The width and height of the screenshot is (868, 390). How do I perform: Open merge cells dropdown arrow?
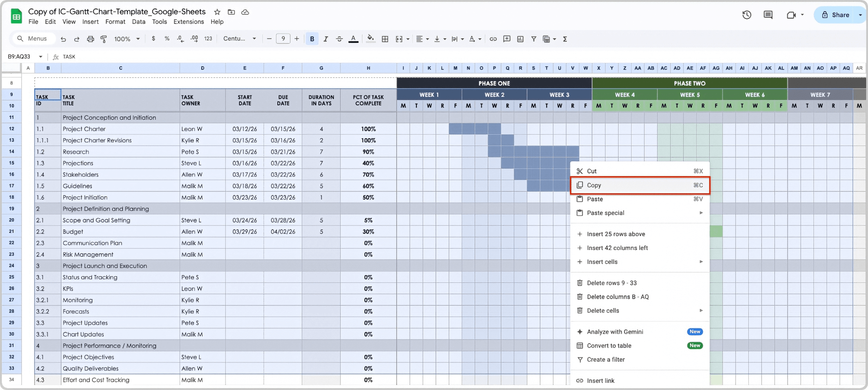(x=408, y=39)
